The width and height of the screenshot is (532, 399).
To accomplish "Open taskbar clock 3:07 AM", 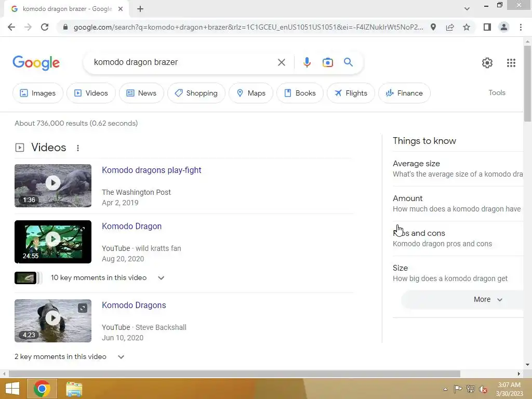I will click(509, 389).
